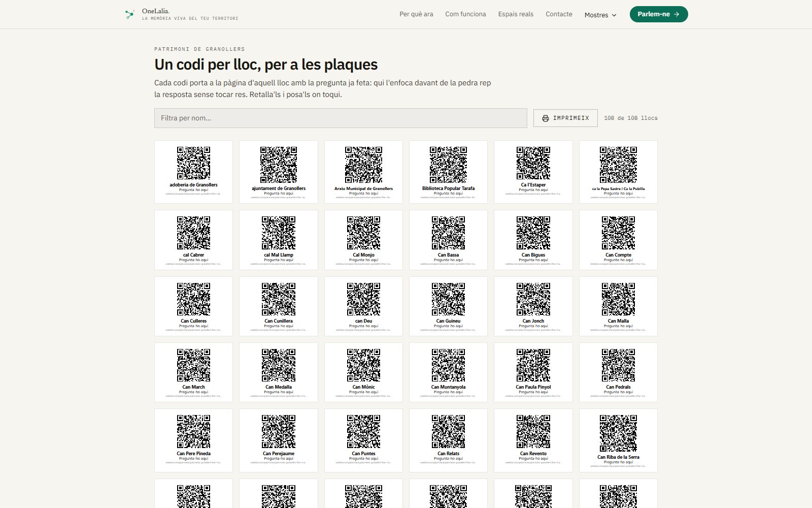This screenshot has height=508, width=812.
Task: Open Can Jonch QR card
Action: point(533,306)
